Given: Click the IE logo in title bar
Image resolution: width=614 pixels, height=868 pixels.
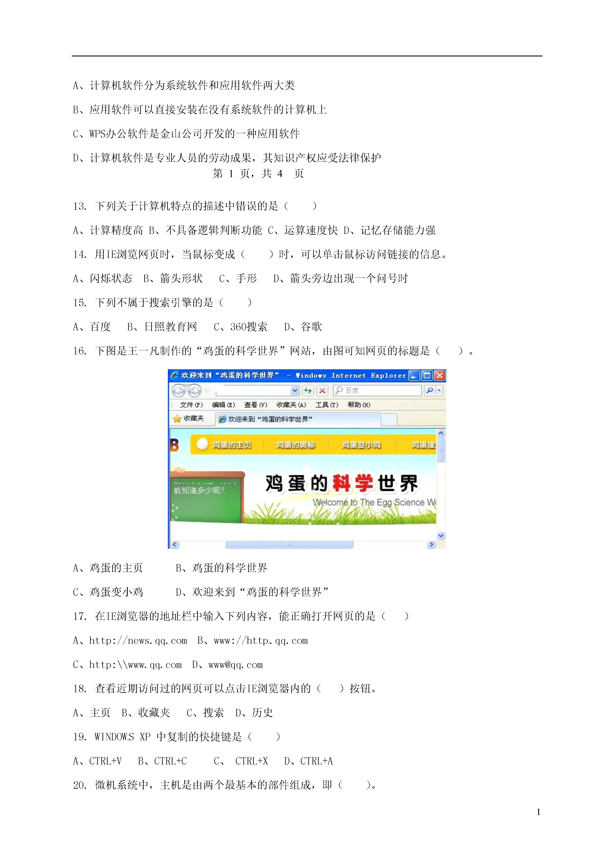Looking at the screenshot, I should [174, 375].
